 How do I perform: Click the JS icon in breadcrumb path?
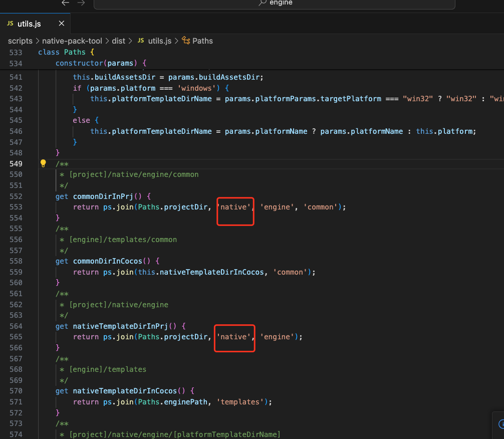click(x=141, y=41)
